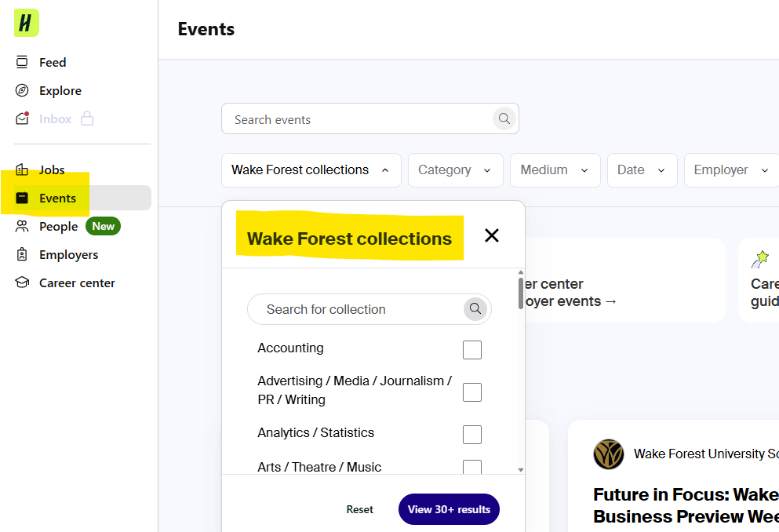Enable the Analytics / Statistics checkbox

click(471, 434)
